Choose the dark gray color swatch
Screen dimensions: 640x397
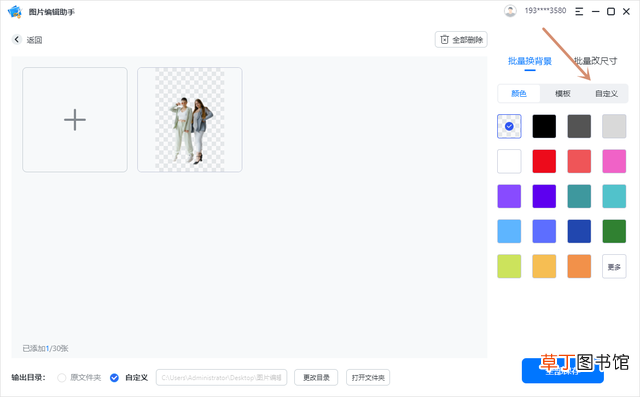coord(579,126)
